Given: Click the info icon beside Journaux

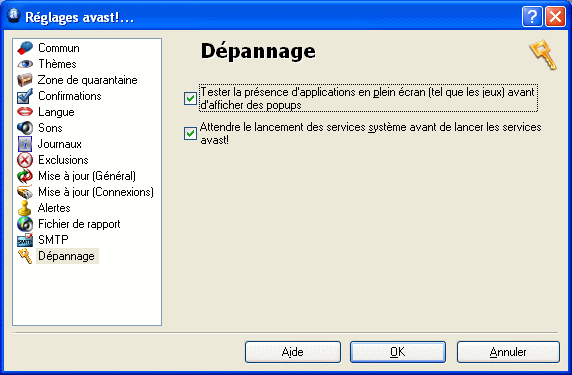Looking at the screenshot, I should click(25, 144).
